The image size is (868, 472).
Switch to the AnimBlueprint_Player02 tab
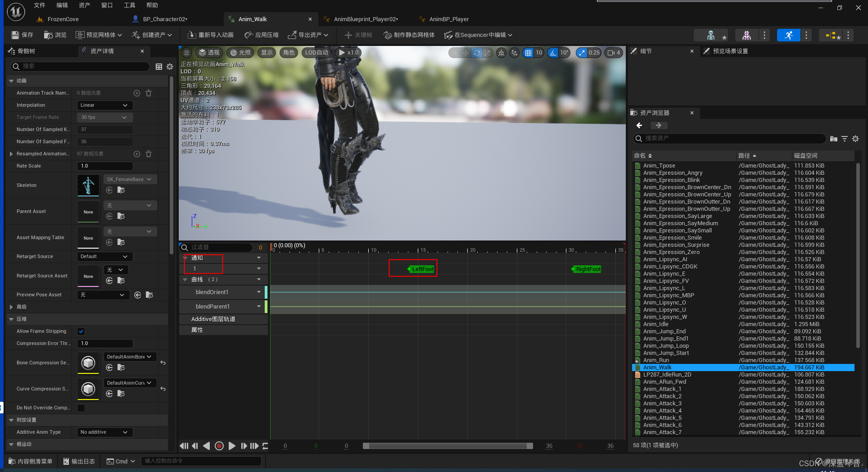click(x=366, y=19)
